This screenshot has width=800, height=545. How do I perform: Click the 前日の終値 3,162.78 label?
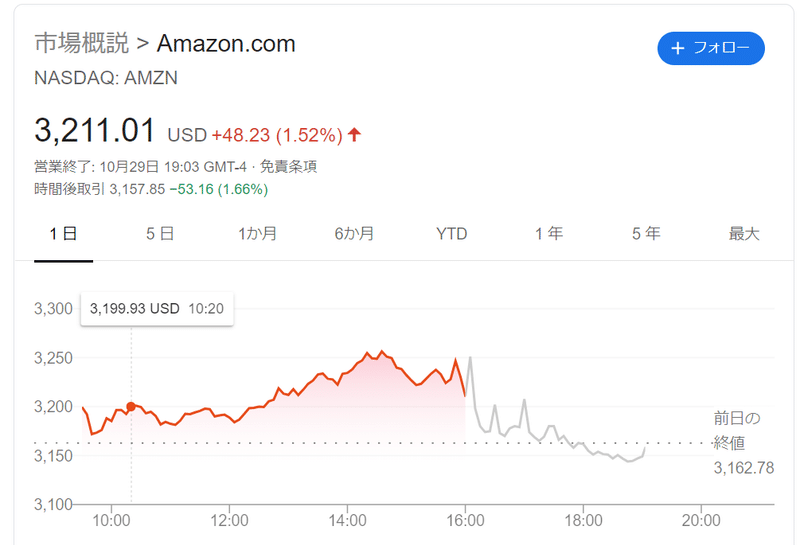click(743, 443)
